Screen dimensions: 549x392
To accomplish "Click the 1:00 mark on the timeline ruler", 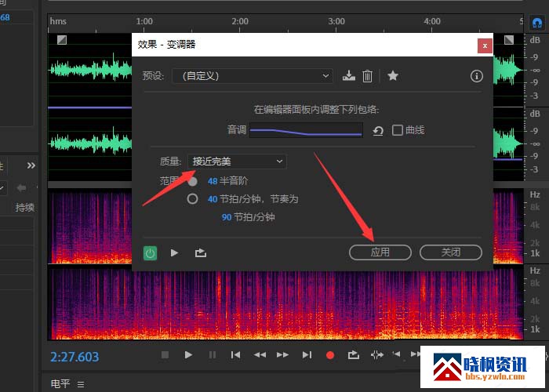I will pos(144,21).
